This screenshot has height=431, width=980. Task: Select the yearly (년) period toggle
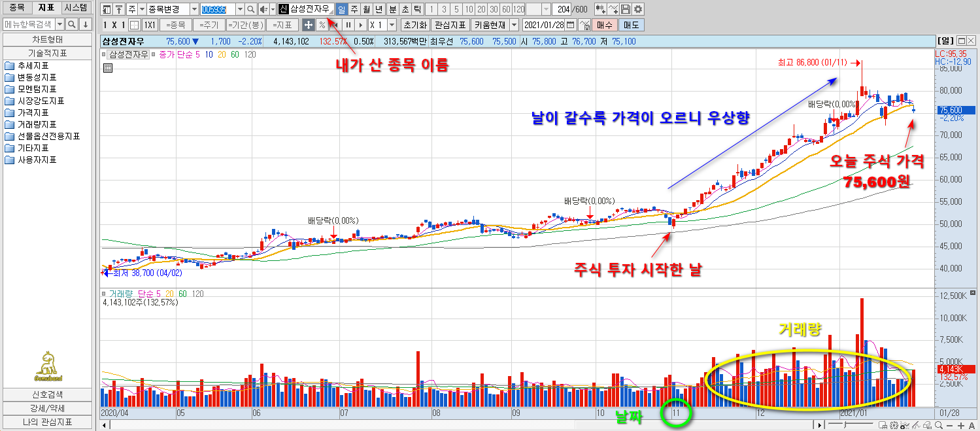(379, 9)
